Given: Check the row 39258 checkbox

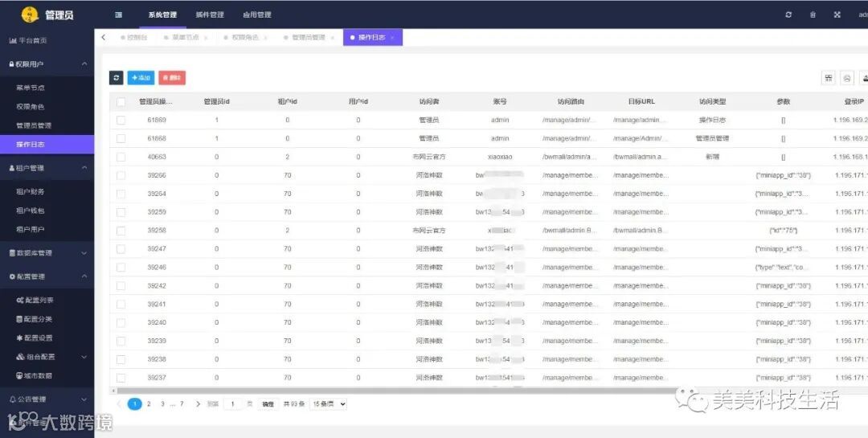Looking at the screenshot, I should (x=121, y=231).
